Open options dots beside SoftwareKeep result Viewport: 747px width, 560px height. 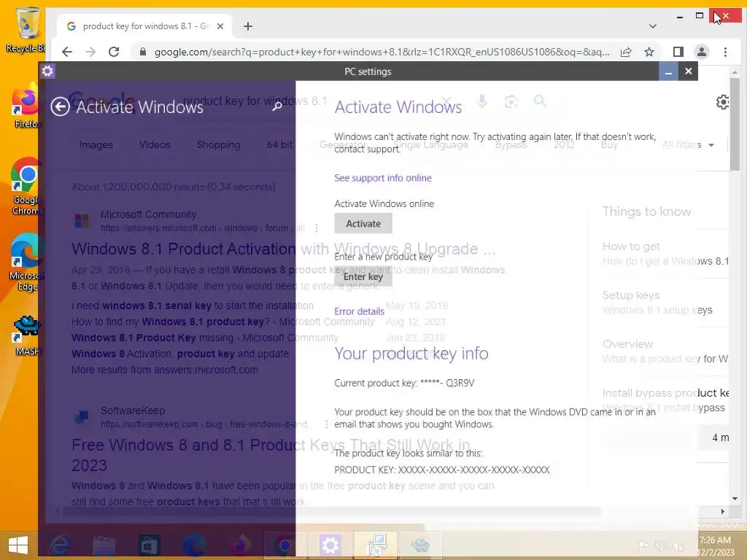pyautogui.click(x=326, y=424)
